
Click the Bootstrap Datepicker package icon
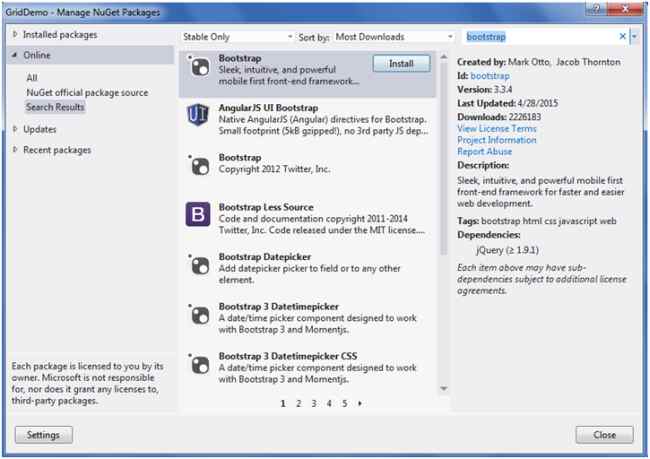click(x=199, y=265)
